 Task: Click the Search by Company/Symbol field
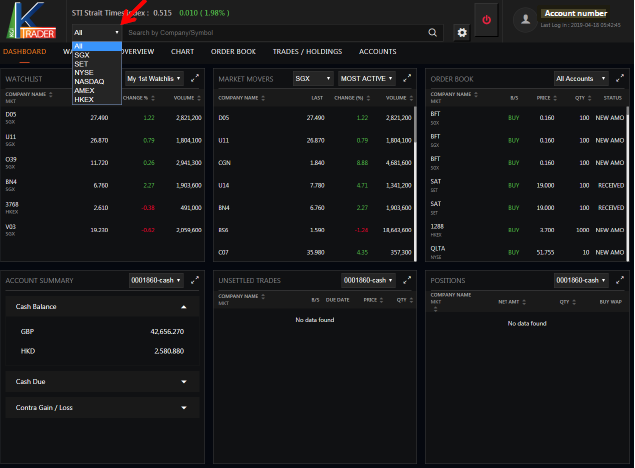tap(275, 32)
